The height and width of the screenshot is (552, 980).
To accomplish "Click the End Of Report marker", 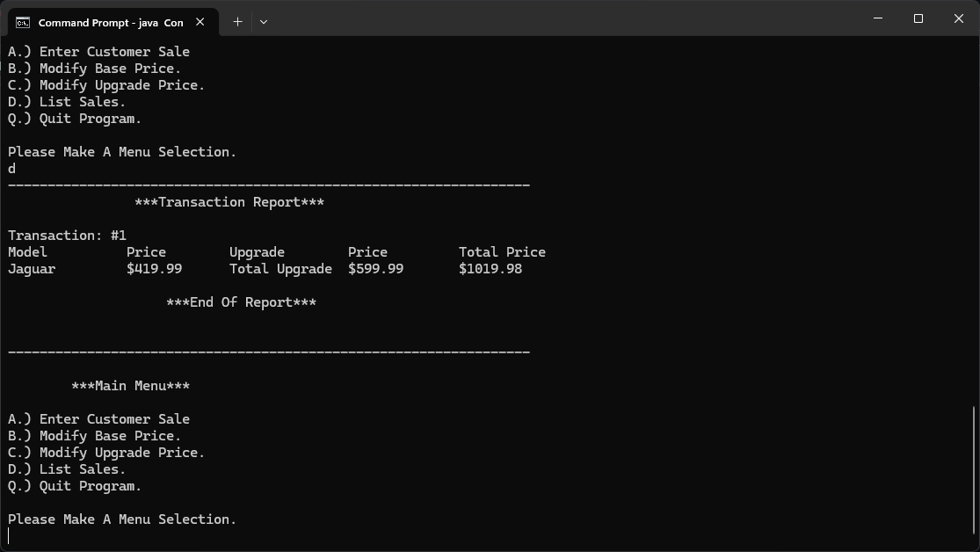I will (242, 302).
